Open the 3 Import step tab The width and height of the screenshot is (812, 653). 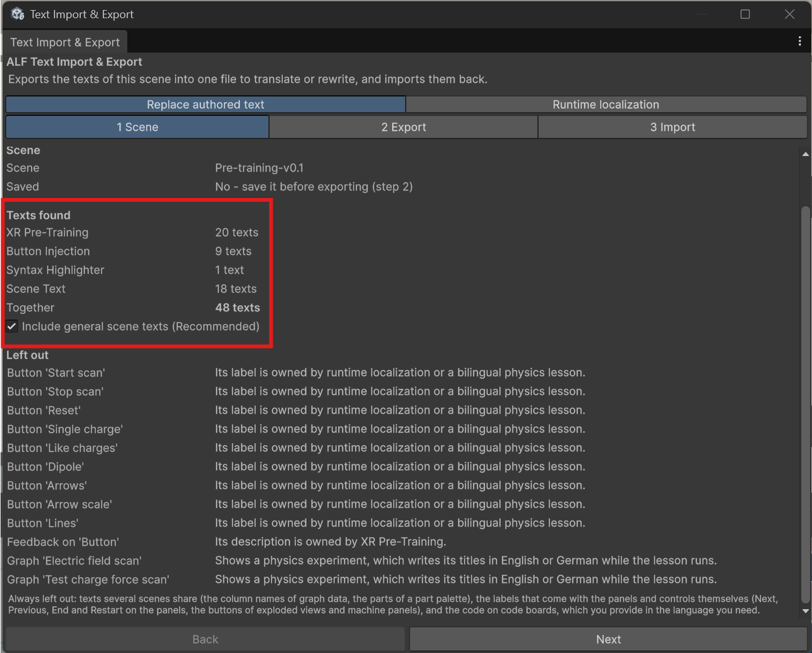[x=672, y=127]
